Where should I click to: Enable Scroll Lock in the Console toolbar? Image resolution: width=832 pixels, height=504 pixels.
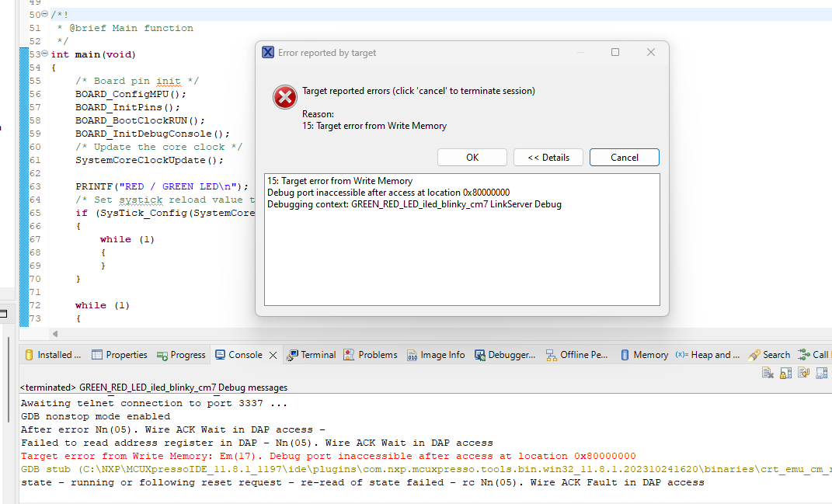785,373
